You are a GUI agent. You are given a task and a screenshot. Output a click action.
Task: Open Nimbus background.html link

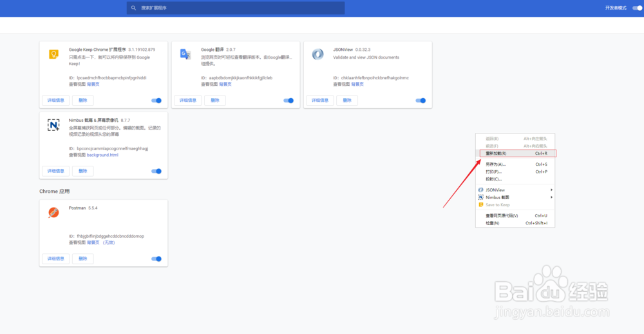(x=102, y=155)
